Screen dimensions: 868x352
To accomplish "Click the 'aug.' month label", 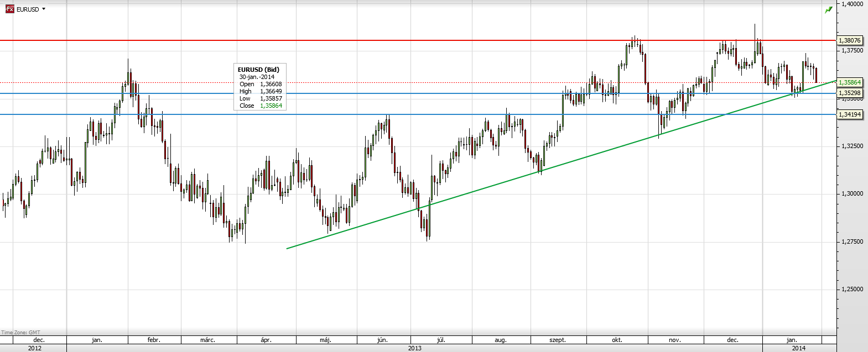I will point(501,340).
